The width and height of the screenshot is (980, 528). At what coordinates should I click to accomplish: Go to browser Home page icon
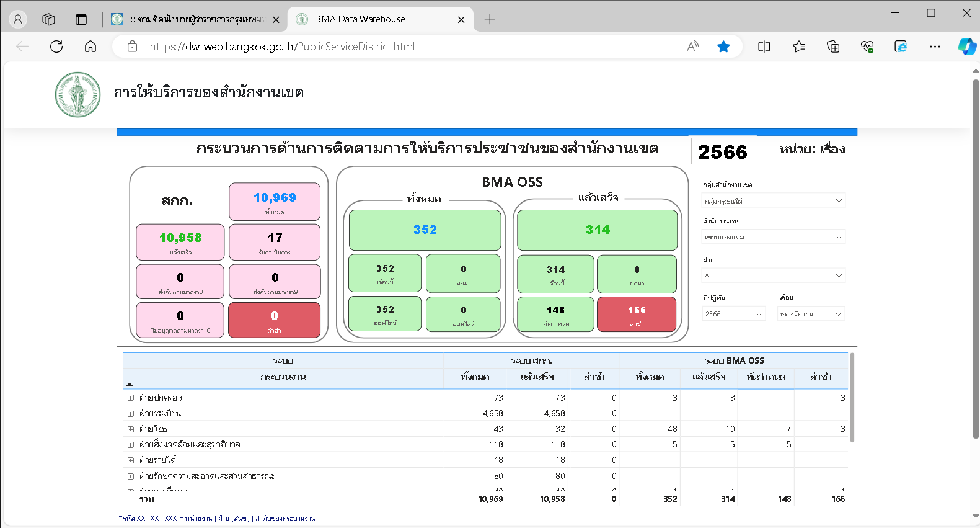click(x=90, y=47)
